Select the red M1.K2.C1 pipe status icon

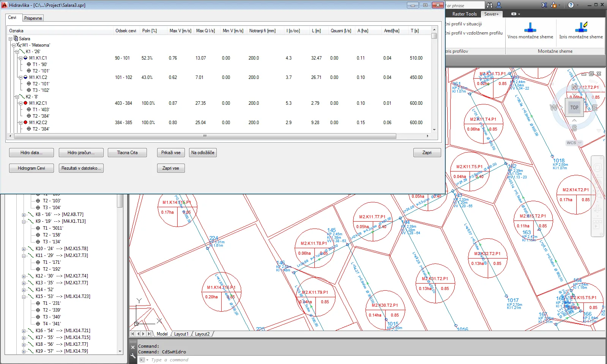tap(25, 103)
